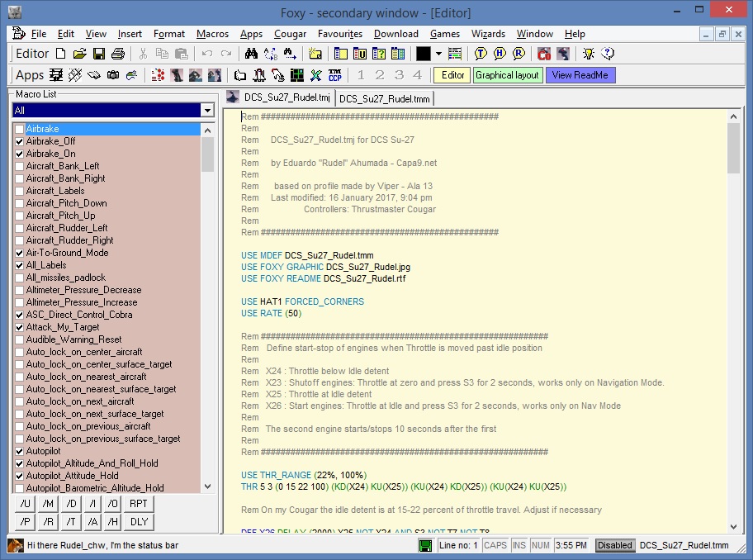Image resolution: width=753 pixels, height=560 pixels.
Task: Click the RPT button below macro list
Action: [139, 504]
